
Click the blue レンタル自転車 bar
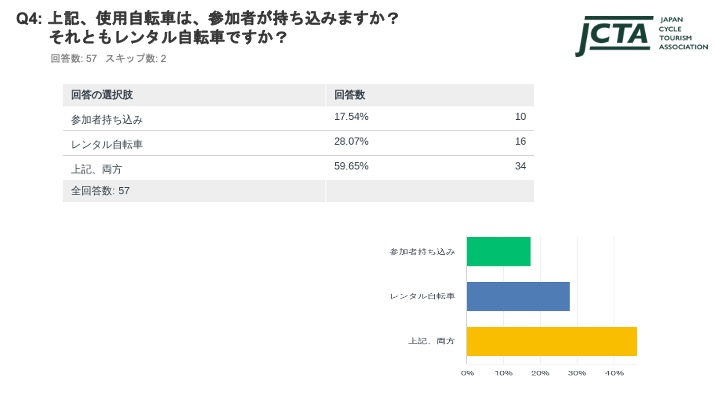pyautogui.click(x=518, y=296)
